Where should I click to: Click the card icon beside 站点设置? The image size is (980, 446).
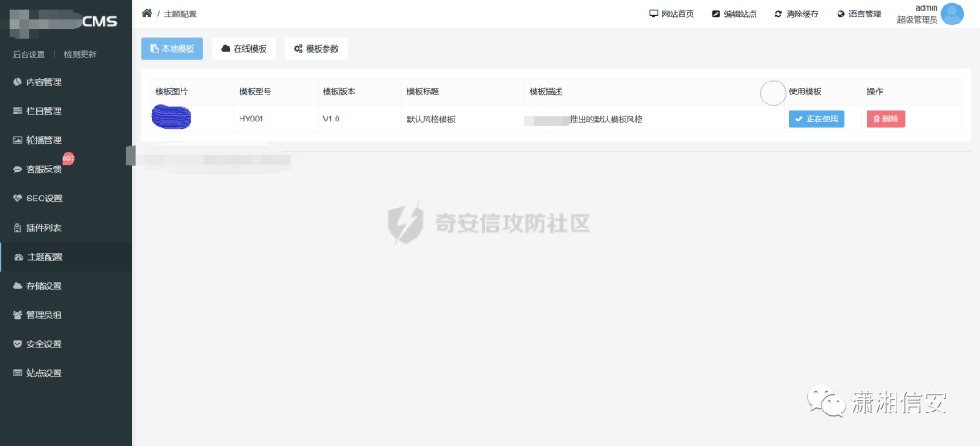[x=17, y=373]
